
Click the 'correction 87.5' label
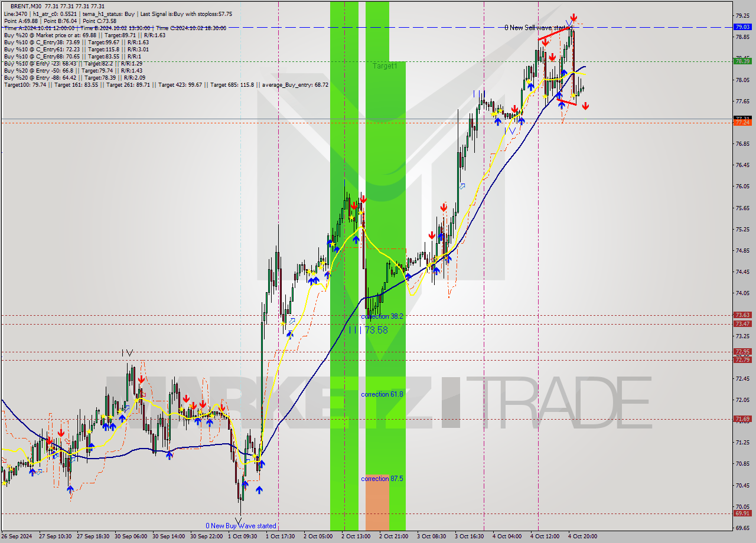[382, 479]
